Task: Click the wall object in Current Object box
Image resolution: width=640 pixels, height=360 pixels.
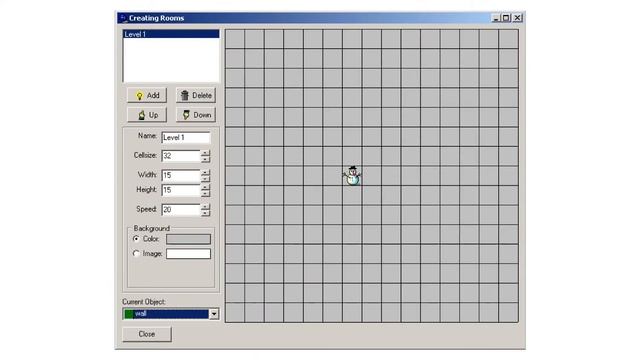Action: pyautogui.click(x=166, y=314)
